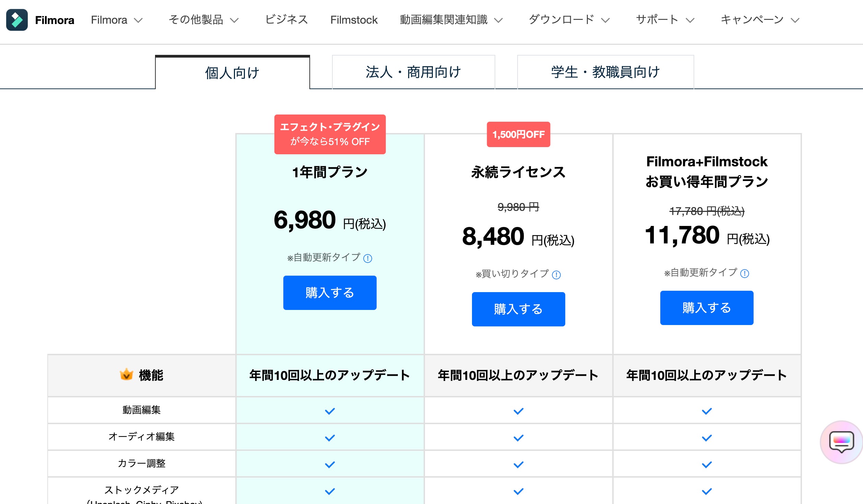Expand the Filmora products dropdown menu

click(117, 20)
